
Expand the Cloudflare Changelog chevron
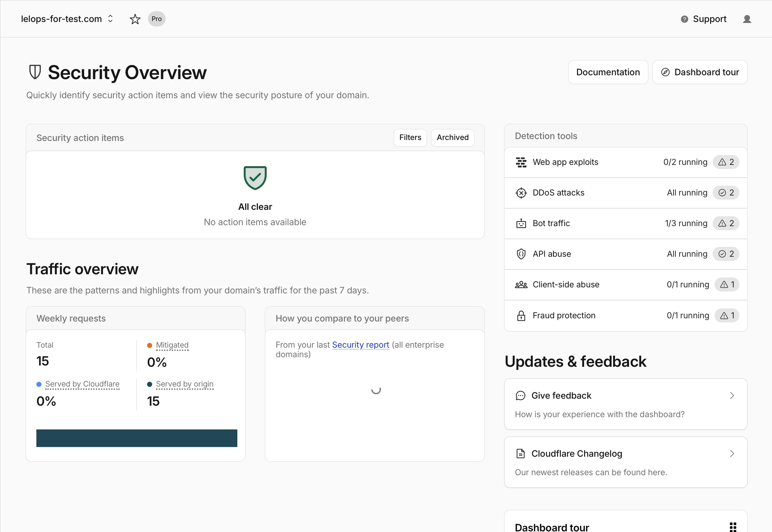click(x=732, y=454)
